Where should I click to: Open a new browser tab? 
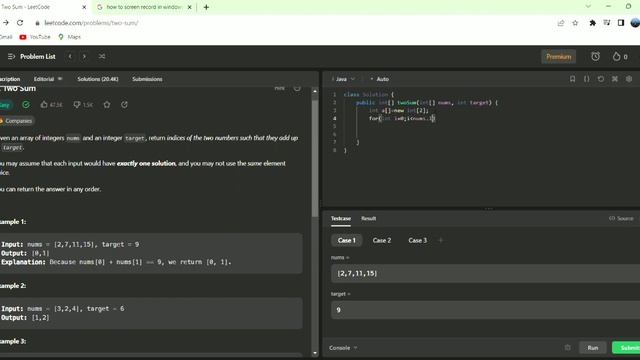click(x=206, y=7)
